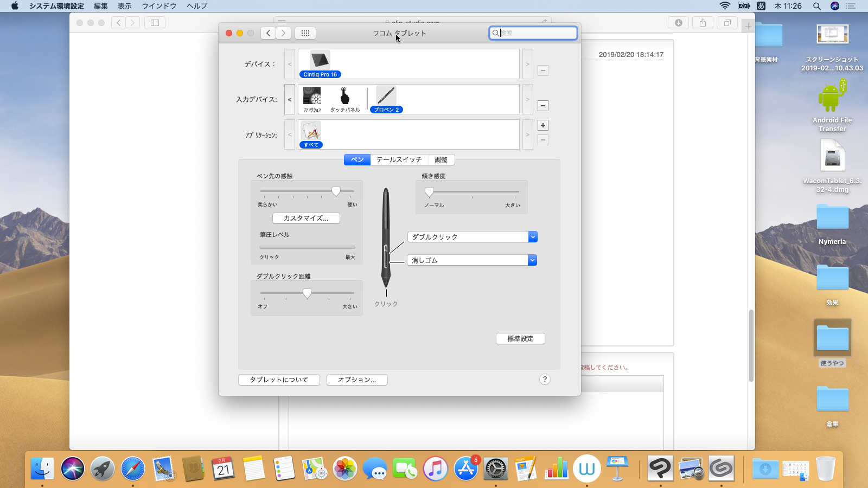
Task: Click the 検索 field in Wacom preferences
Action: tap(533, 33)
